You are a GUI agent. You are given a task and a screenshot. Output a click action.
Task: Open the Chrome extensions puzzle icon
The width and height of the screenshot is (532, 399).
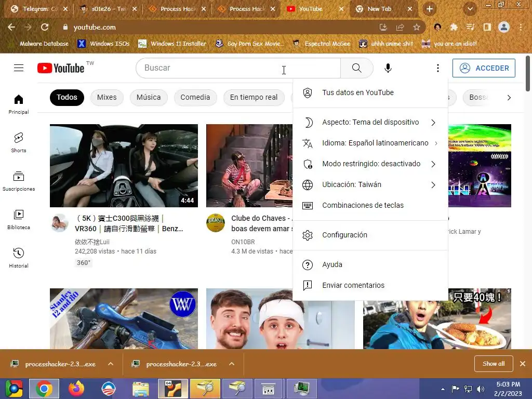[454, 27]
